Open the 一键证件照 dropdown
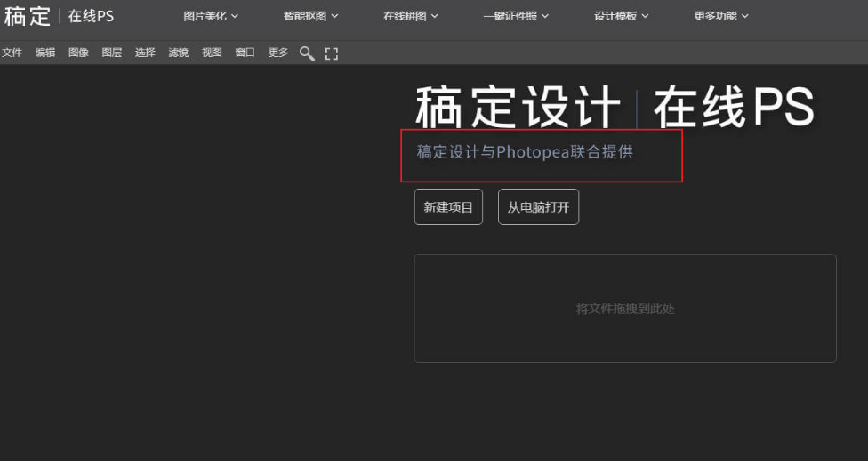868x461 pixels. tap(516, 16)
